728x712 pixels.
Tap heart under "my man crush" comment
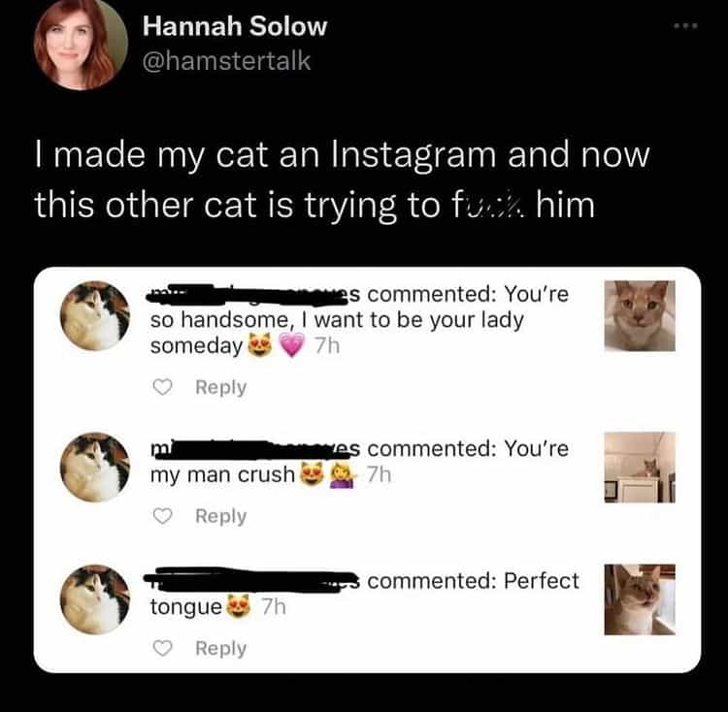(x=164, y=516)
